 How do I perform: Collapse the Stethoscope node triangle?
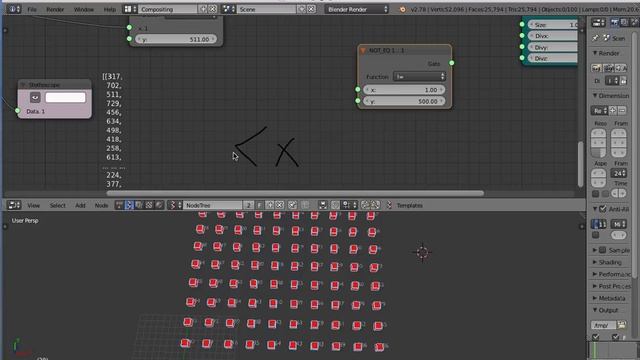coord(23,84)
